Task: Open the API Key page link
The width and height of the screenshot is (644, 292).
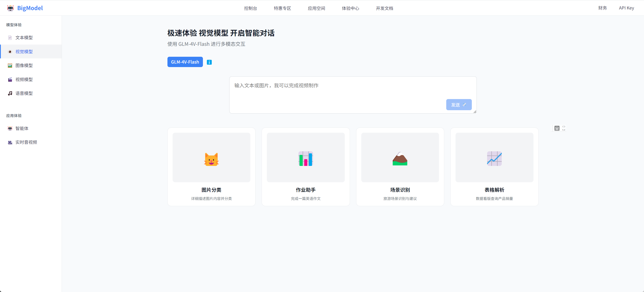Action: (x=626, y=8)
